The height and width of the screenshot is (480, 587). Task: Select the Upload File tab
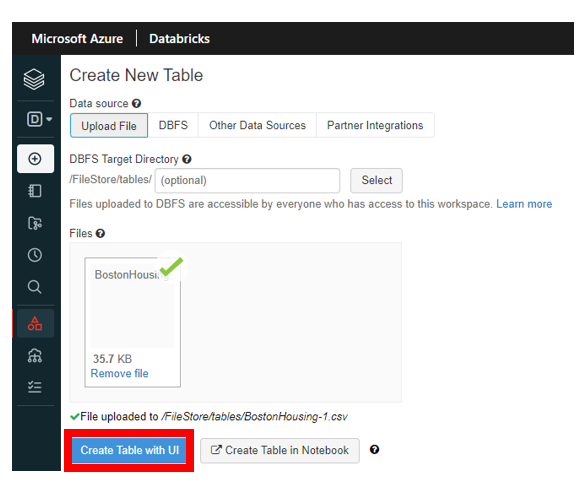109,125
